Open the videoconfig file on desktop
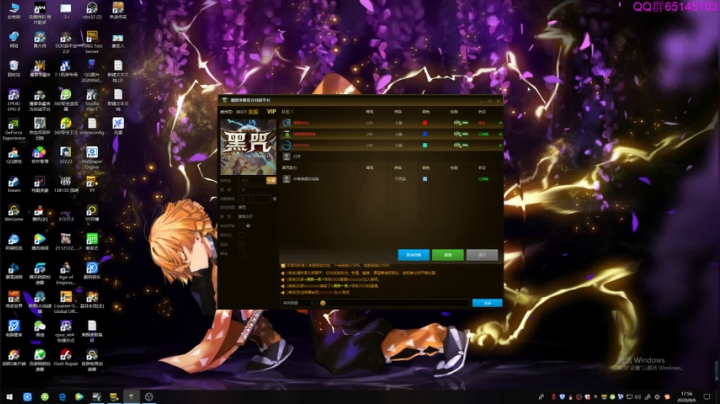The image size is (720, 404). [92, 126]
